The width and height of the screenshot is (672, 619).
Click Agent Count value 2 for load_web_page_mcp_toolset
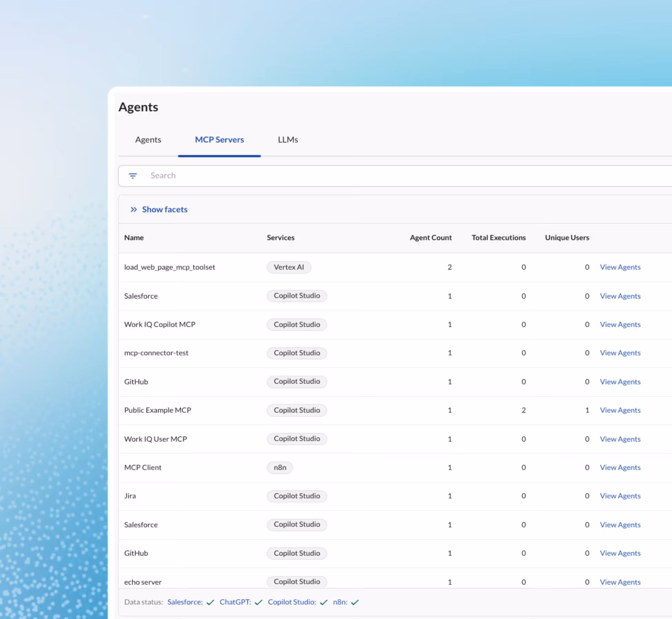(x=449, y=267)
